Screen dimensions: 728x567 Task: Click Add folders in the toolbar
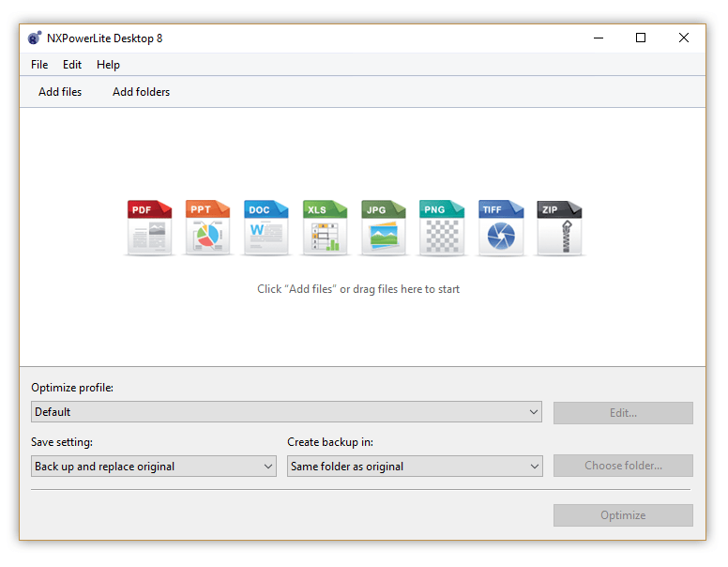tap(141, 92)
